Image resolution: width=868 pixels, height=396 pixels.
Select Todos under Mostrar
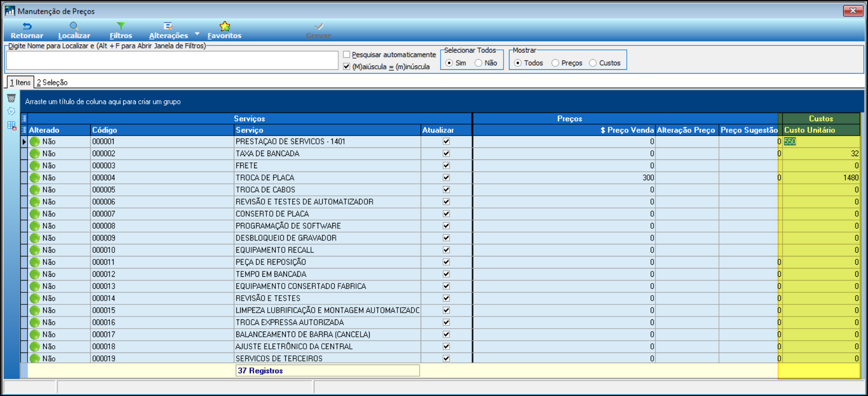point(518,63)
